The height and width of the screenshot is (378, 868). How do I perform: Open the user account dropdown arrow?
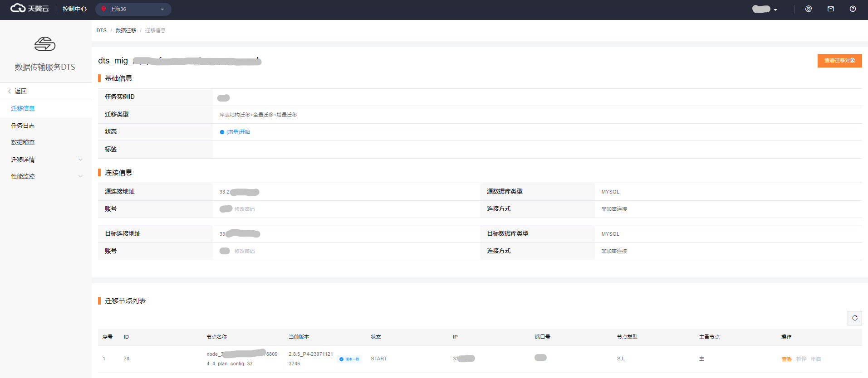775,10
